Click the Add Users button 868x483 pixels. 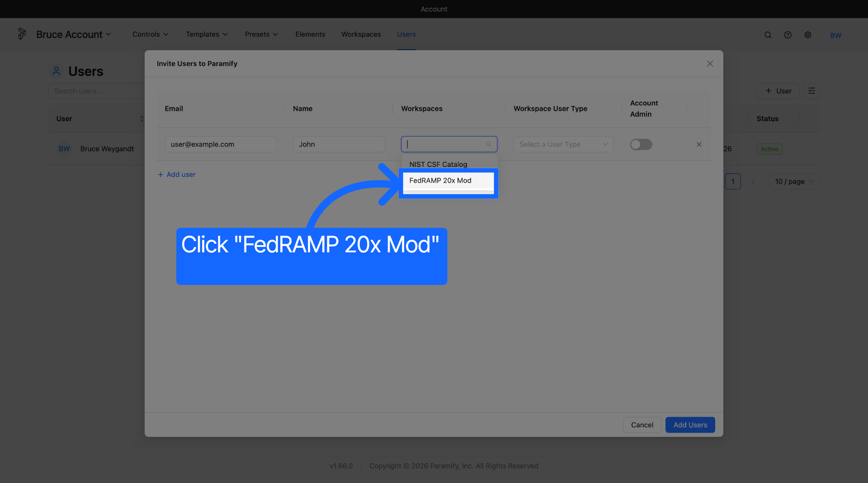pyautogui.click(x=690, y=425)
